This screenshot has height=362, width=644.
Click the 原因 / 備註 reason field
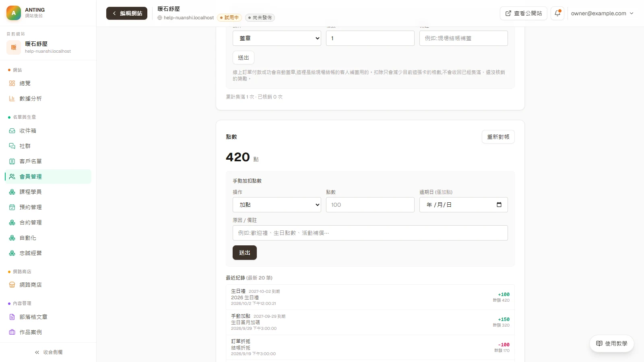coord(370,233)
